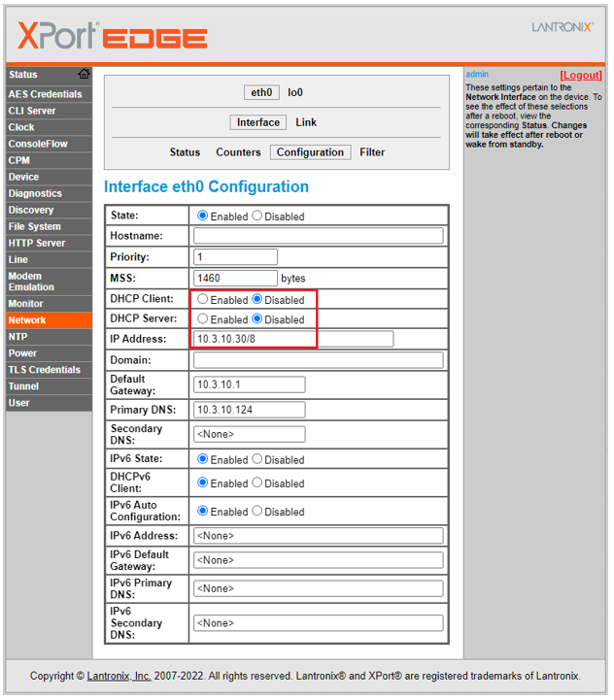The width and height of the screenshot is (614, 700).
Task: Go to CLI Server settings
Action: (x=50, y=111)
